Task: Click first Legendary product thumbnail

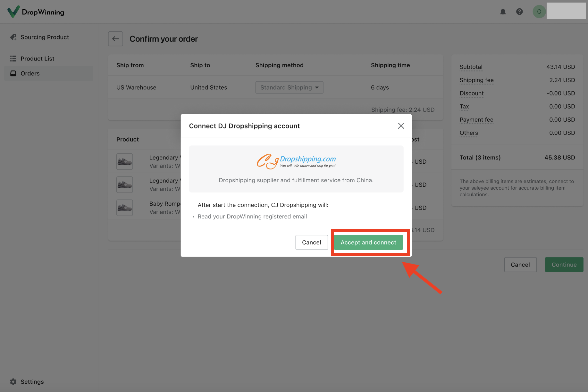Action: (x=124, y=161)
